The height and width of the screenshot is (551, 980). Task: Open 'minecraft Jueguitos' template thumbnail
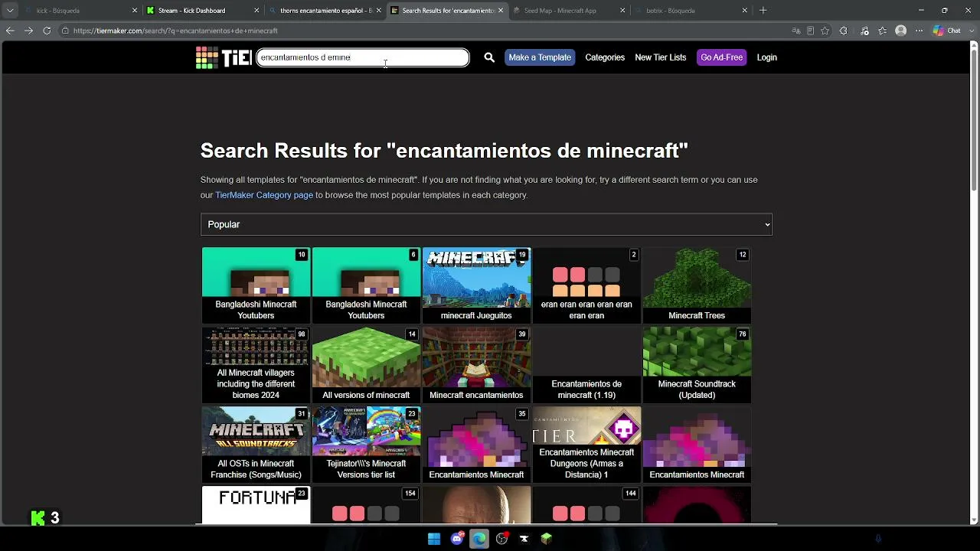(x=476, y=285)
